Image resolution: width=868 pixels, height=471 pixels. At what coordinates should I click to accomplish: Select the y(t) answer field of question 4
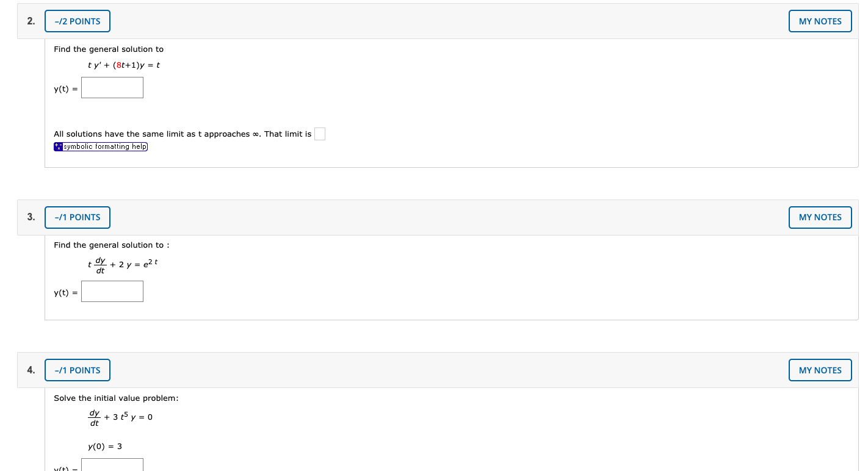coord(112,465)
